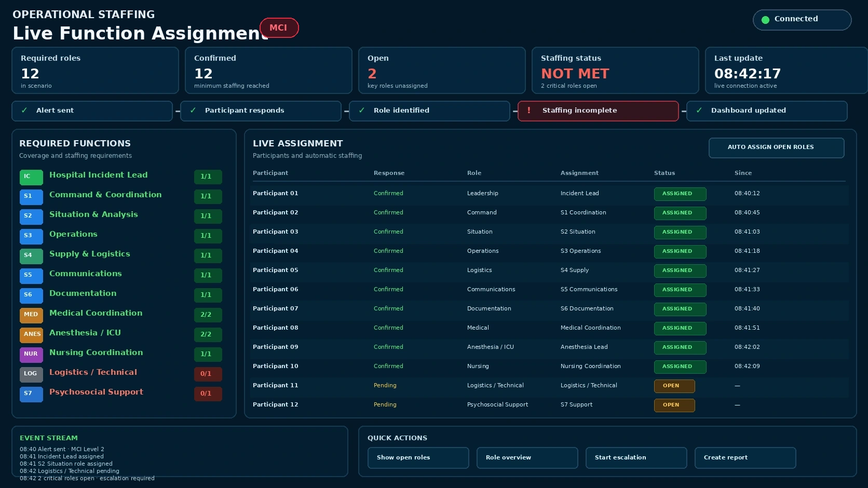
Task: Click the ASSIGNED status badge for Participant 10
Action: click(680, 367)
